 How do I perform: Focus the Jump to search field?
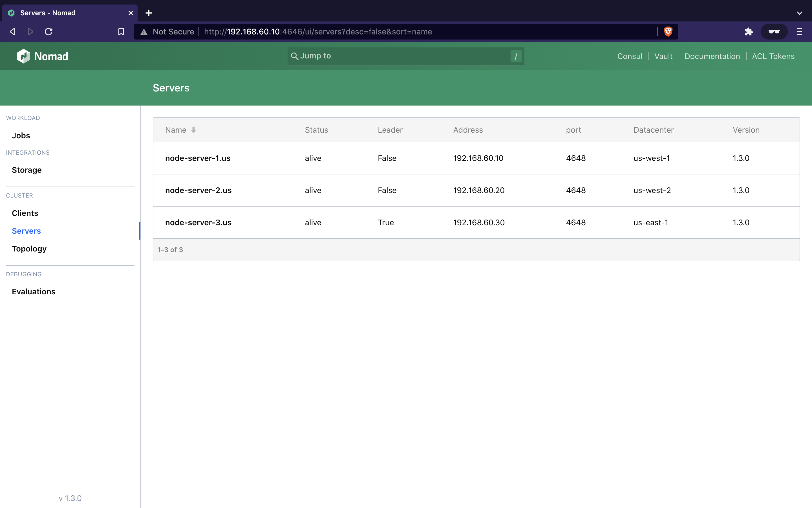click(x=406, y=56)
